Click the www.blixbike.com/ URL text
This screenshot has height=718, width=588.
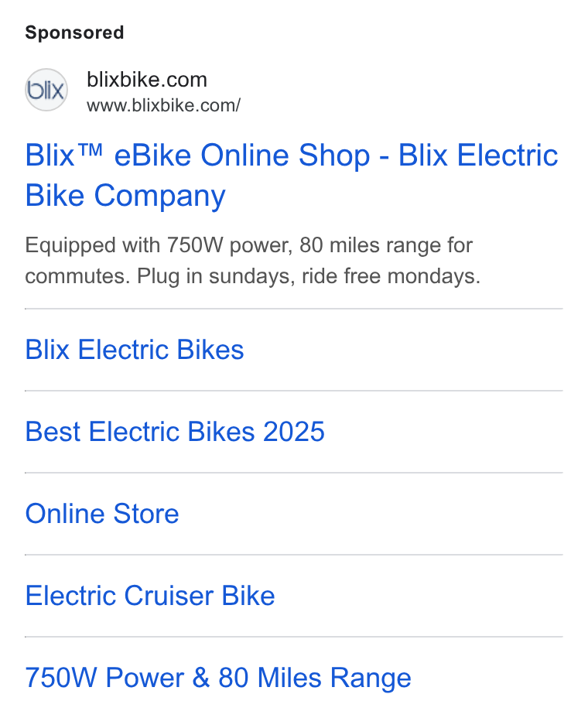point(163,106)
